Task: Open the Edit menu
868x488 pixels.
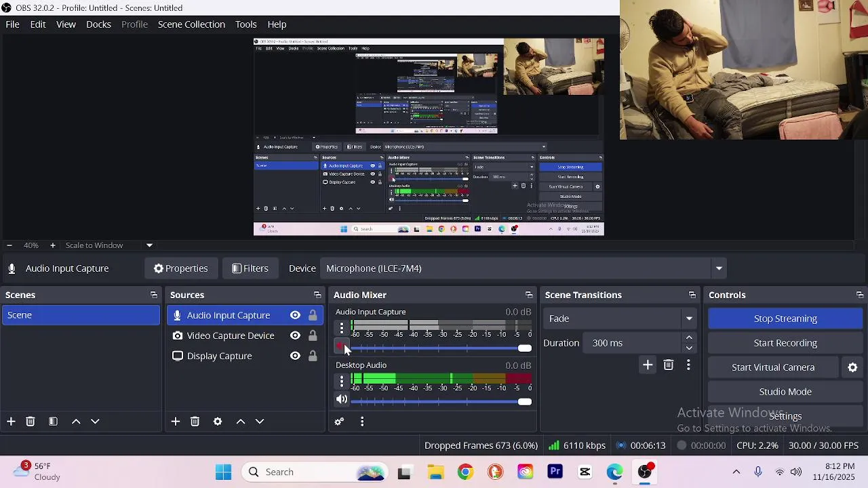Action: 38,24
